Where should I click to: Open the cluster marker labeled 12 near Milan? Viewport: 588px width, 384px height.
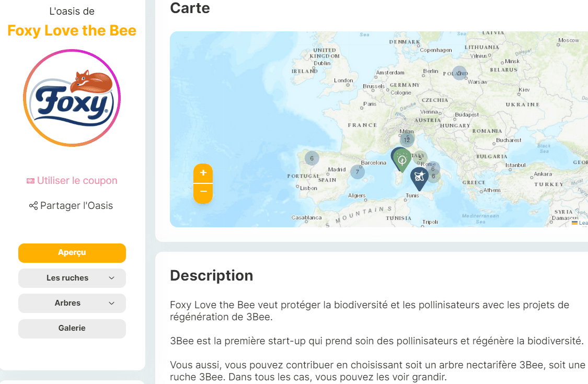click(407, 139)
